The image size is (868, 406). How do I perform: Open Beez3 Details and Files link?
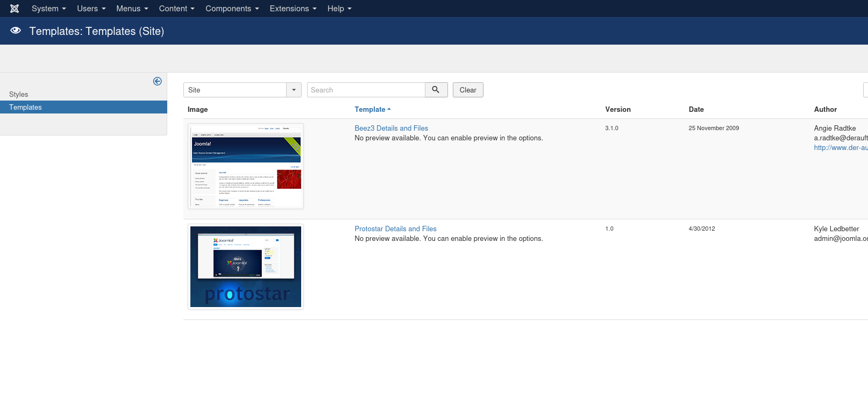(x=391, y=128)
